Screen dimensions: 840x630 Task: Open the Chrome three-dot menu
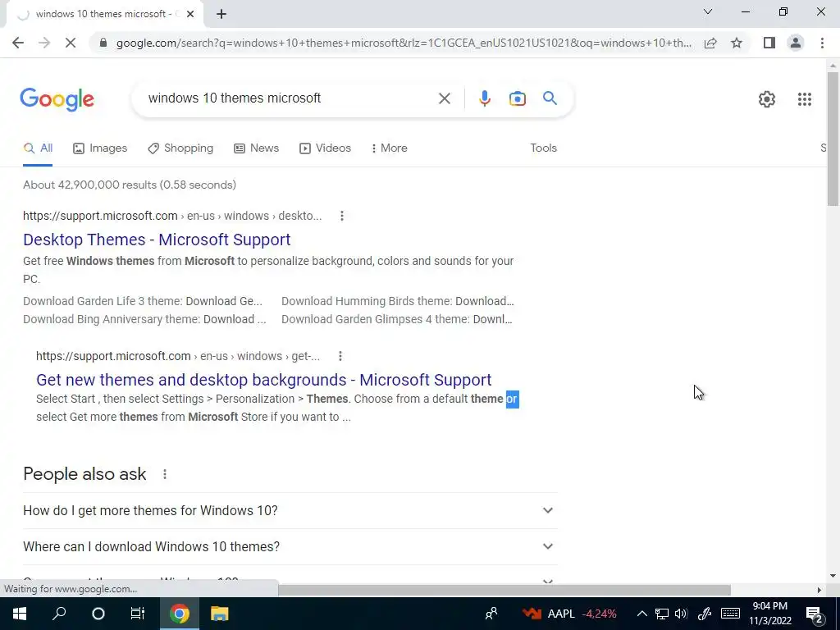pyautogui.click(x=822, y=43)
